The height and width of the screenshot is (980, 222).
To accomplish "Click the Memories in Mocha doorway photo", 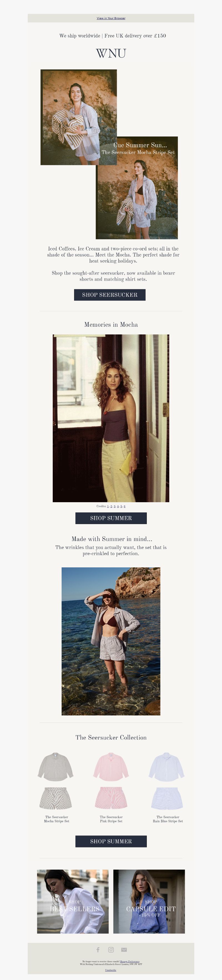I will click(x=111, y=418).
